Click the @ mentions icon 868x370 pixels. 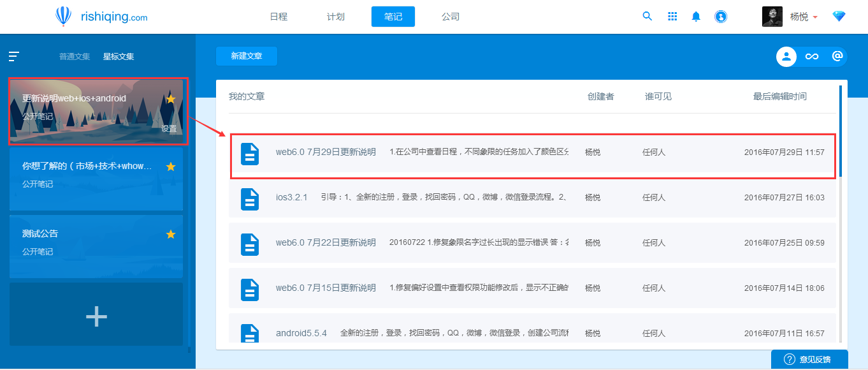coord(837,57)
